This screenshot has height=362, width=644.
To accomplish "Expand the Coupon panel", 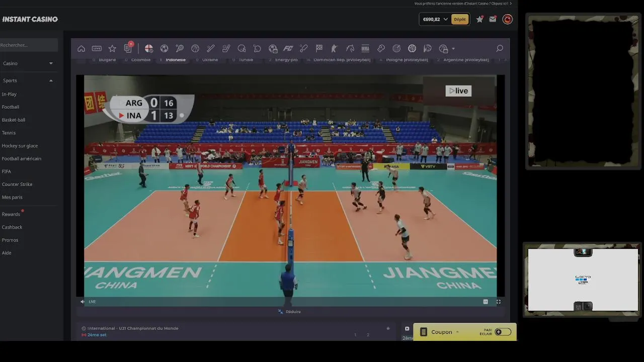I will click(x=442, y=332).
